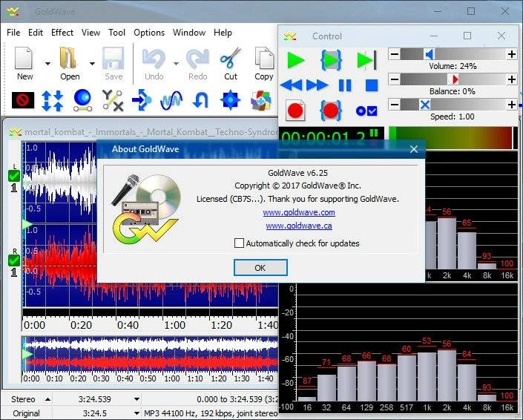Toggle left channel green checkbox

[14, 176]
